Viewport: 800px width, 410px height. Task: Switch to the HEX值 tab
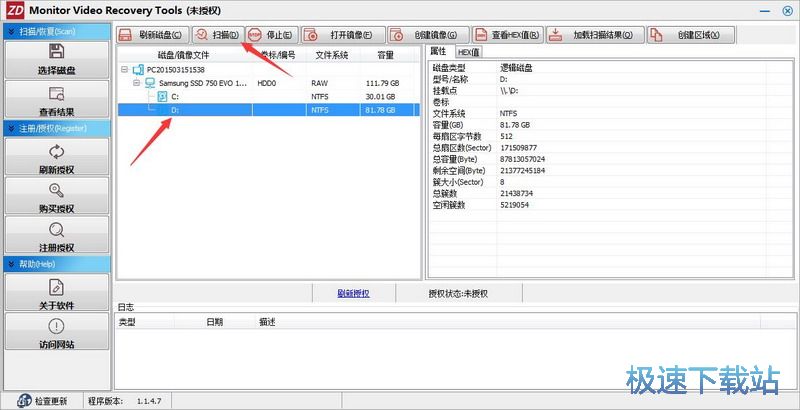point(468,52)
